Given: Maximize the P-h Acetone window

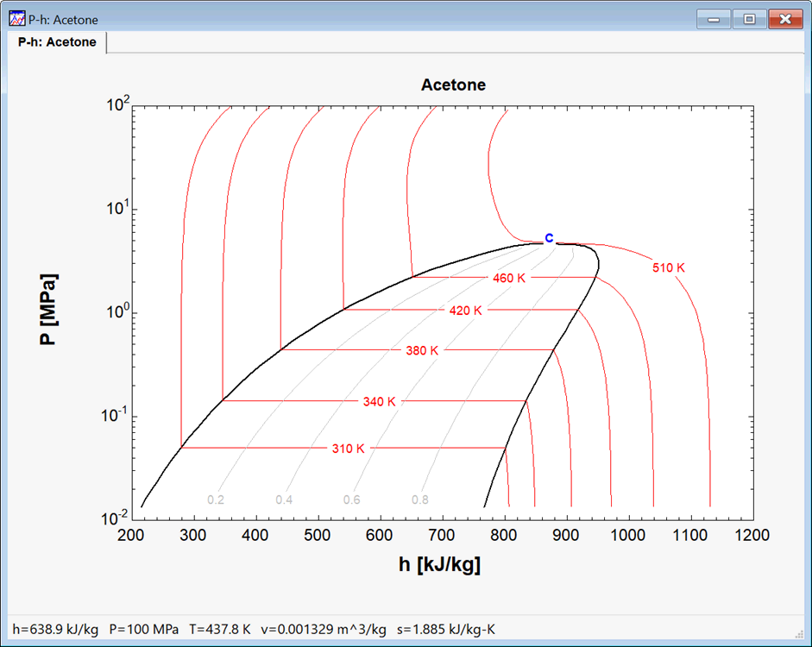Looking at the screenshot, I should click(x=750, y=19).
